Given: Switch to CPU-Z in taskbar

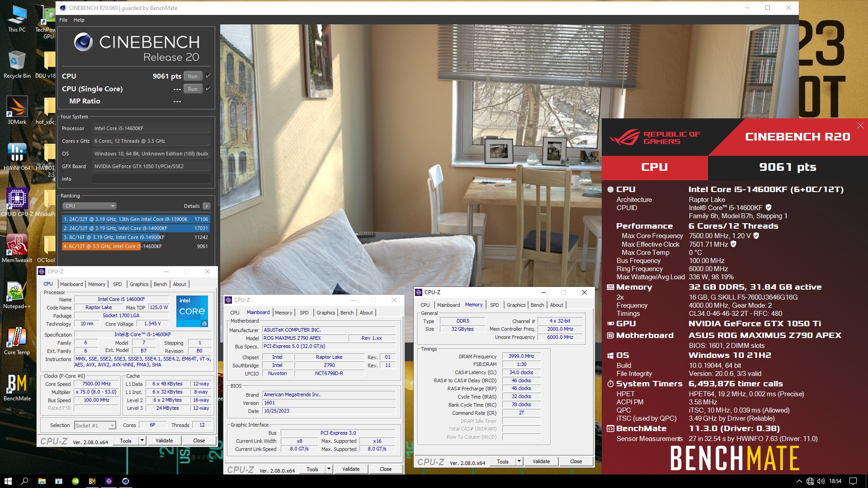Looking at the screenshot, I should coord(109,481).
